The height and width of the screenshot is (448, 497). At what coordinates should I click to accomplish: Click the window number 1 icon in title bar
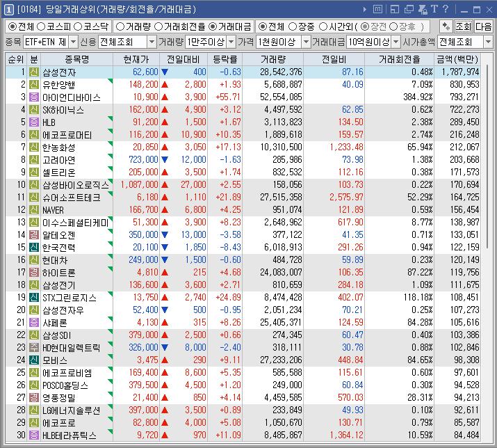[x=9, y=10]
